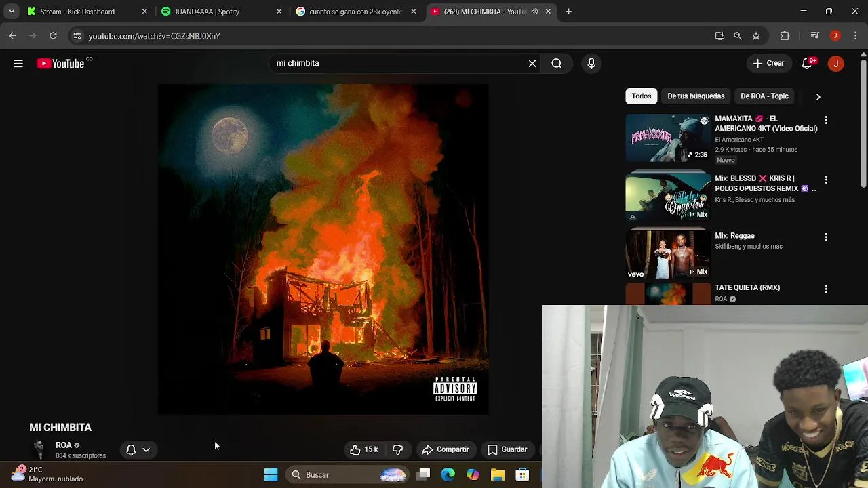Open the Chrome extensions puzzle icon

coord(785,36)
